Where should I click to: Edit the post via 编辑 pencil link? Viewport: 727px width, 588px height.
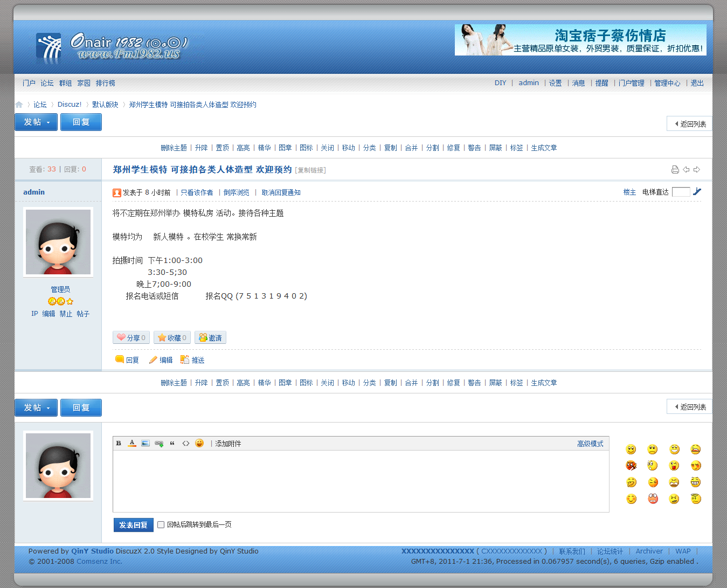coord(161,360)
